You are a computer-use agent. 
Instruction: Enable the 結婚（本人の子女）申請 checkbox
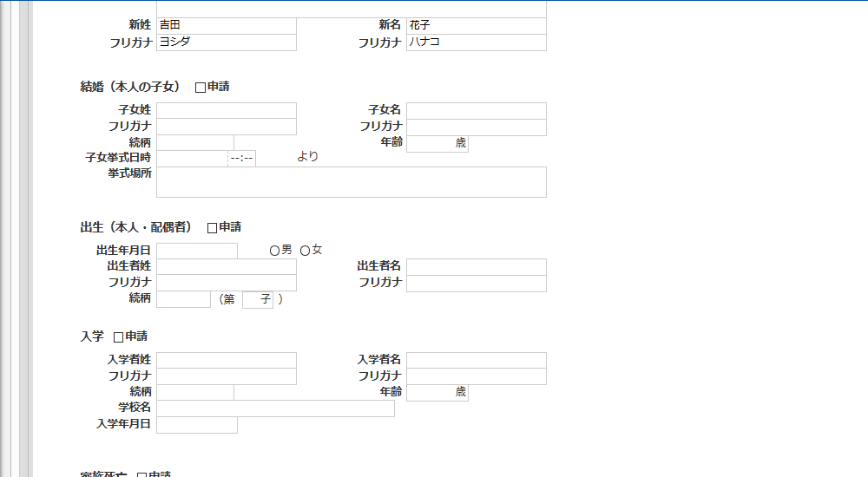201,88
